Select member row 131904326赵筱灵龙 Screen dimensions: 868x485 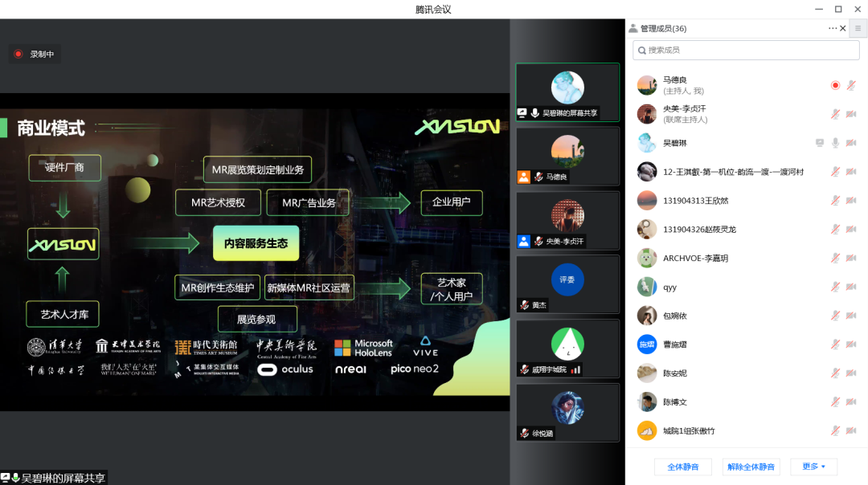[x=746, y=229]
